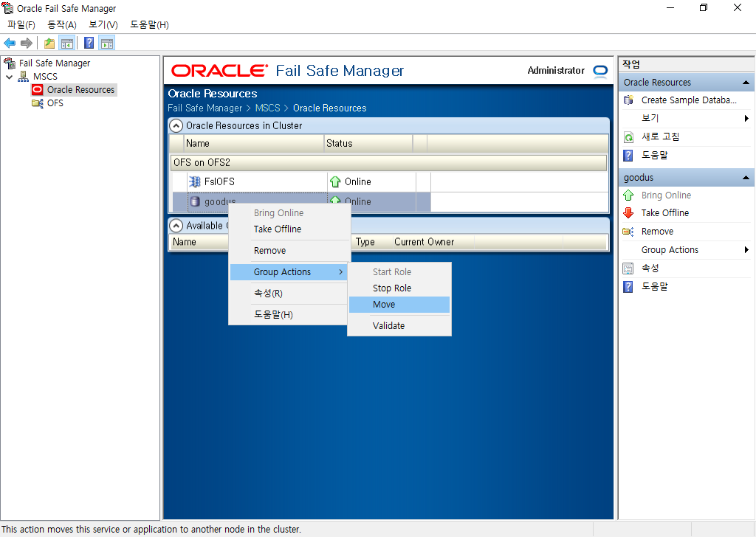Sort by Name column in cluster resources

coord(254,144)
